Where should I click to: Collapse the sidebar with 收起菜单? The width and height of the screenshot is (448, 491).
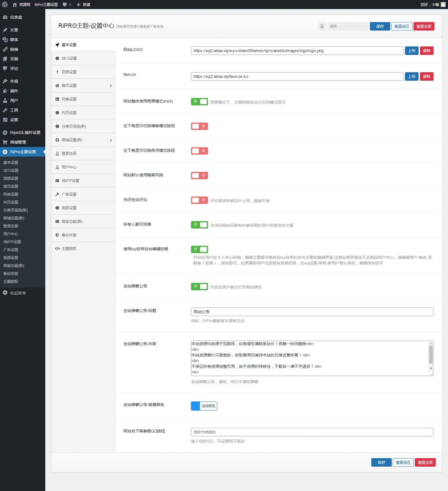[x=18, y=293]
